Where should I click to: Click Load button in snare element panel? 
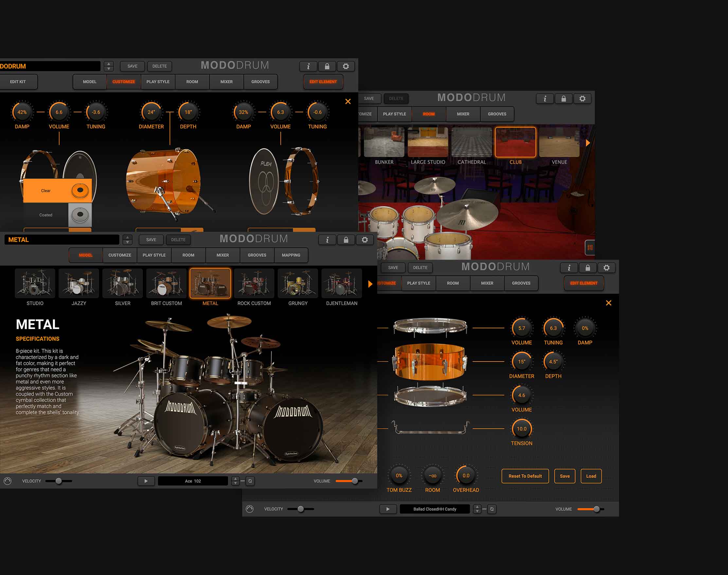click(x=591, y=476)
